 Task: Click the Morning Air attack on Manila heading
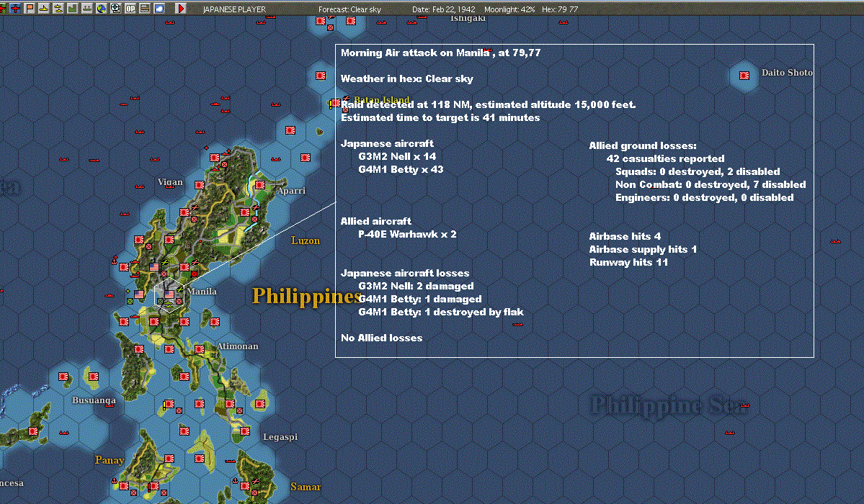pos(440,53)
